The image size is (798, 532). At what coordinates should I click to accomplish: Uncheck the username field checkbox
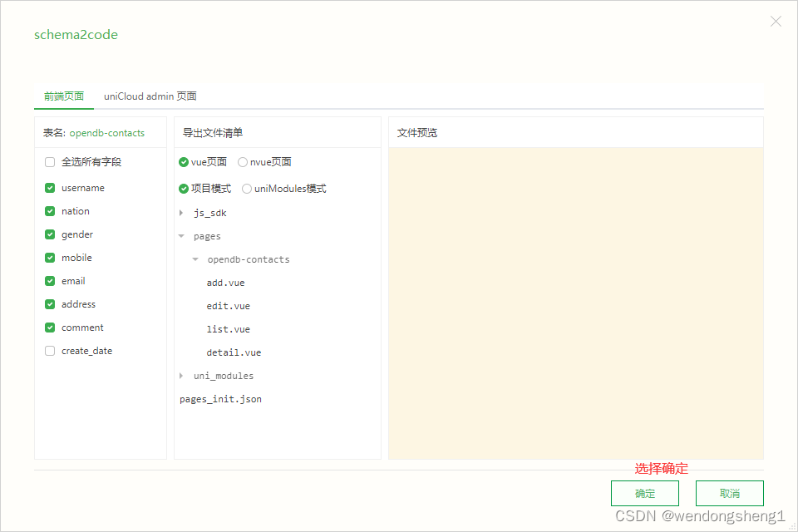[50, 188]
